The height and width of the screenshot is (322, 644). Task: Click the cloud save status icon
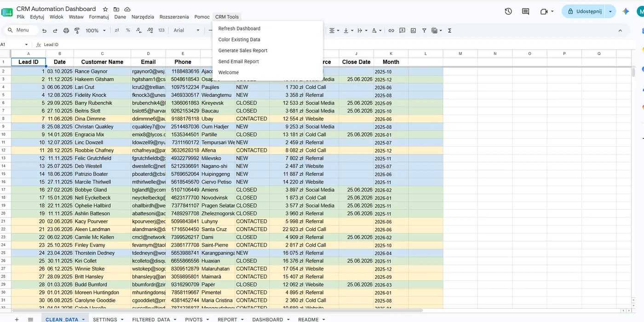[127, 9]
